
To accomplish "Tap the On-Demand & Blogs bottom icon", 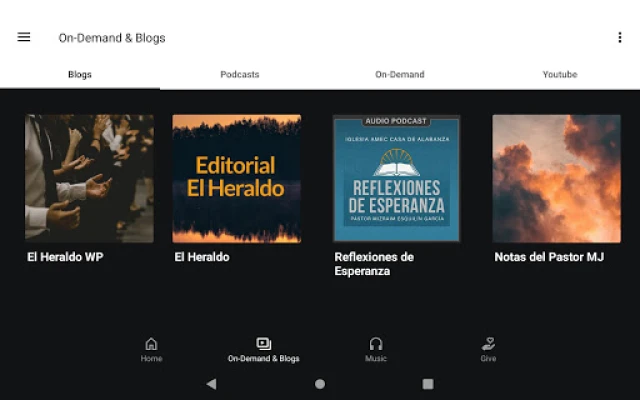I will (x=263, y=344).
